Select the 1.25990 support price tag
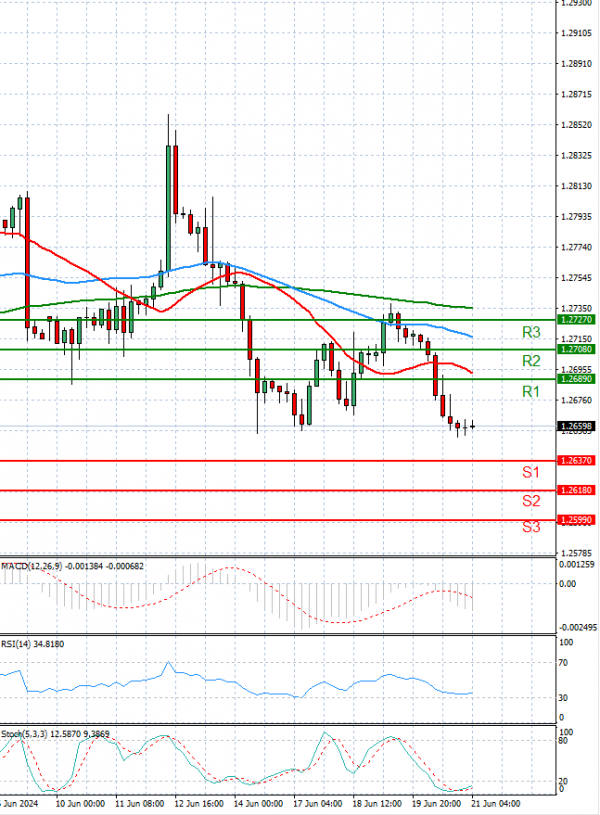 coord(576,520)
